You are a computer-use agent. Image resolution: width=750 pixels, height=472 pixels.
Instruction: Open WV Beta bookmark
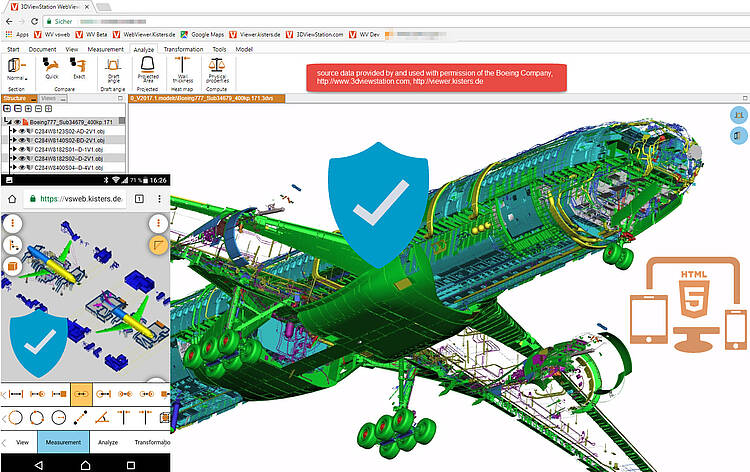91,34
